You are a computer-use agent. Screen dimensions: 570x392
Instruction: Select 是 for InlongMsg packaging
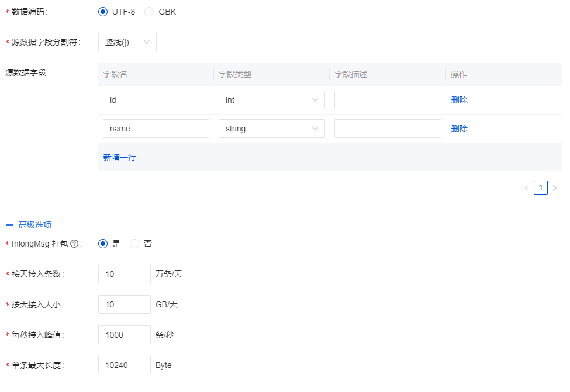coord(103,244)
